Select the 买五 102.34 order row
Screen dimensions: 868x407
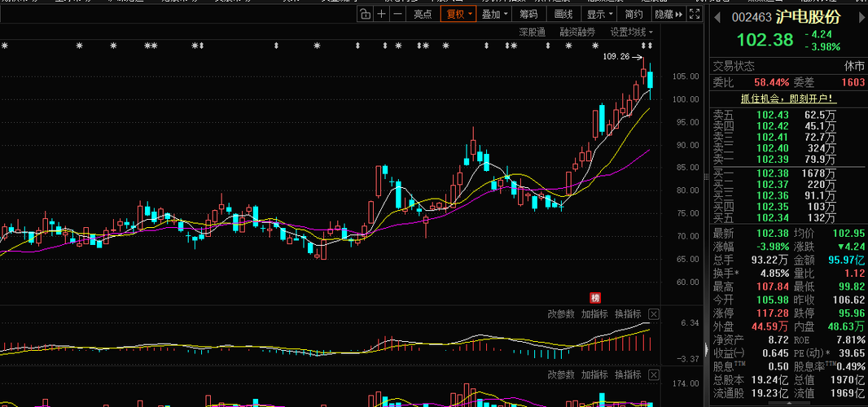[x=788, y=217]
